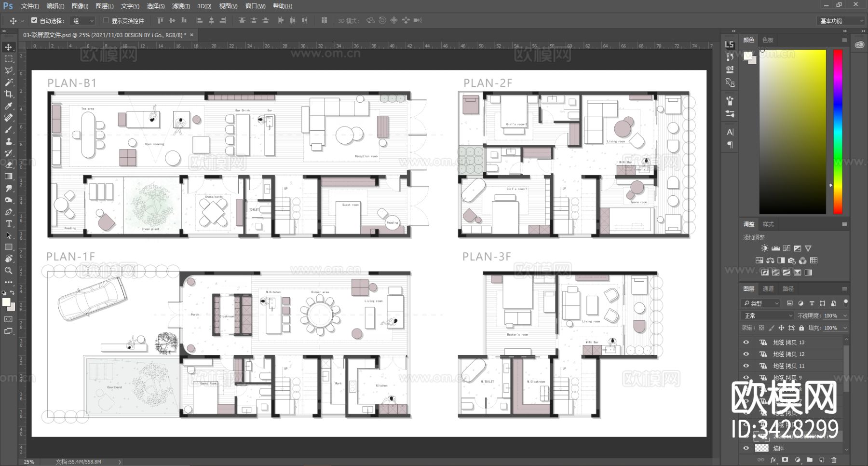This screenshot has width=868, height=466.
Task: Click the hue spectrum slider
Action: point(838,132)
